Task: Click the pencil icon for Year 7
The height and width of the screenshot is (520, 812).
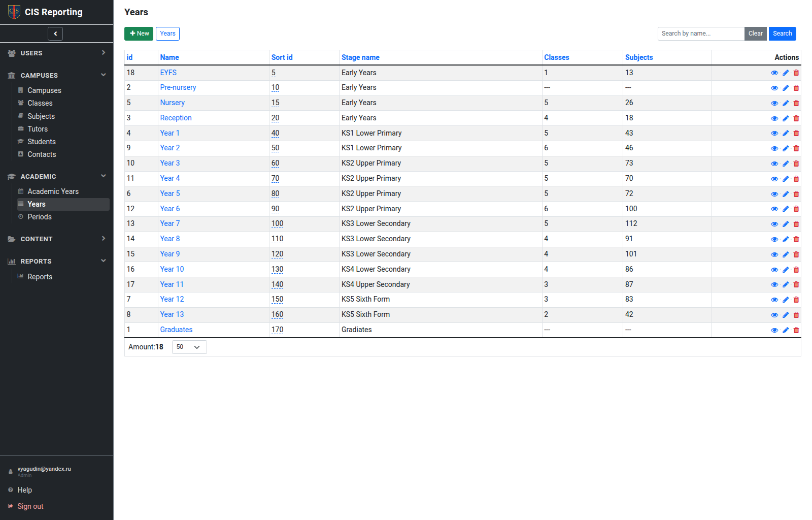Action: click(786, 224)
